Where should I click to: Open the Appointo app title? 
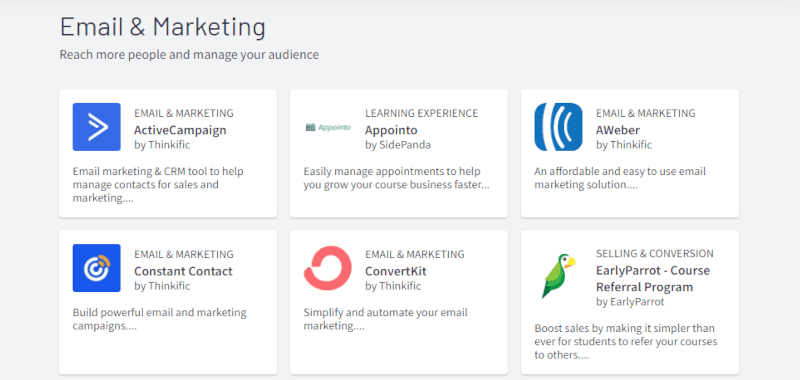391,130
